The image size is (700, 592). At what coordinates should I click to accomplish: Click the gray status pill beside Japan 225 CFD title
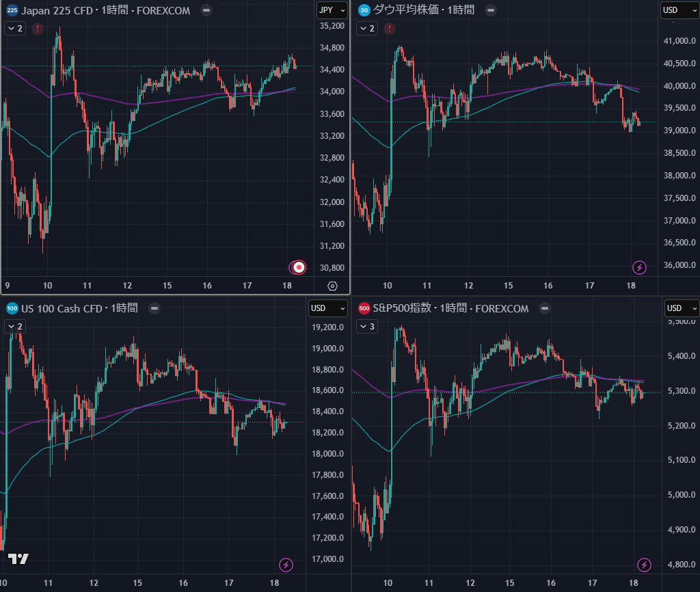207,11
